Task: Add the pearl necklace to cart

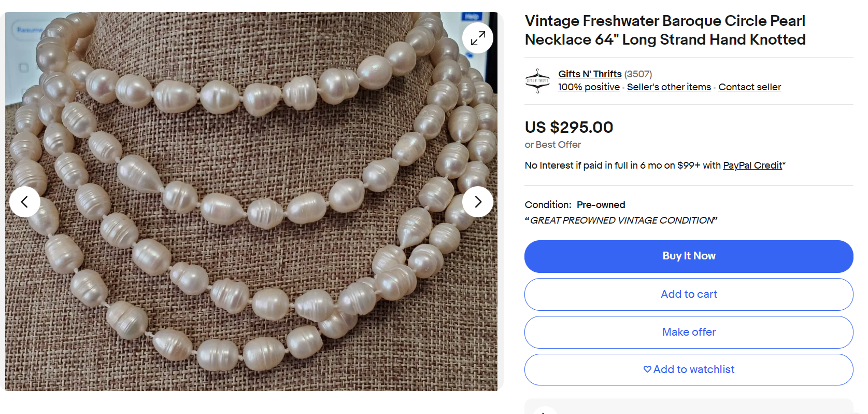Action: point(689,294)
